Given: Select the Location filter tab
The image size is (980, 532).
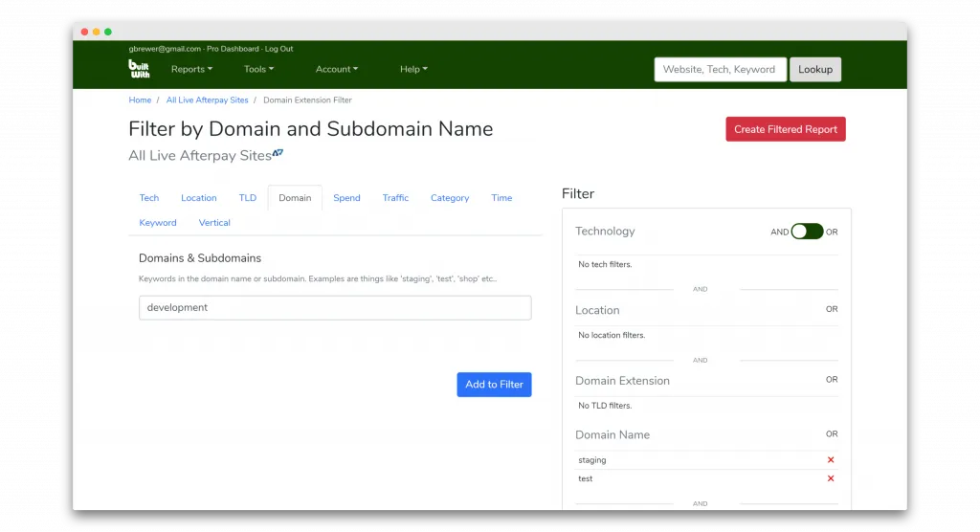Looking at the screenshot, I should coord(198,198).
